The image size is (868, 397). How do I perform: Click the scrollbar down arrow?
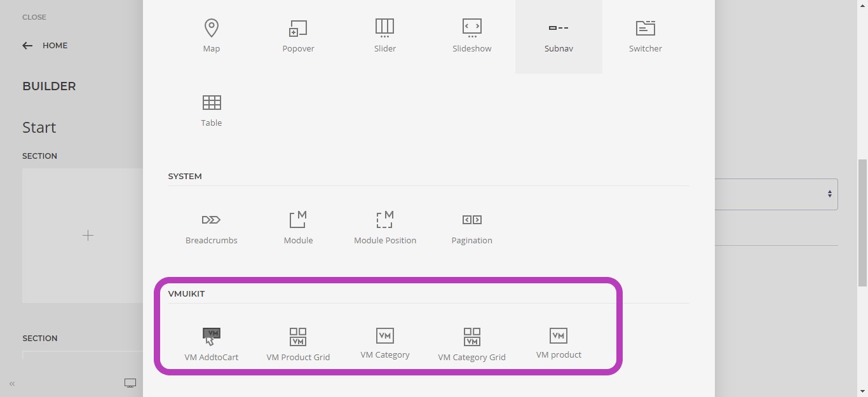(862, 391)
